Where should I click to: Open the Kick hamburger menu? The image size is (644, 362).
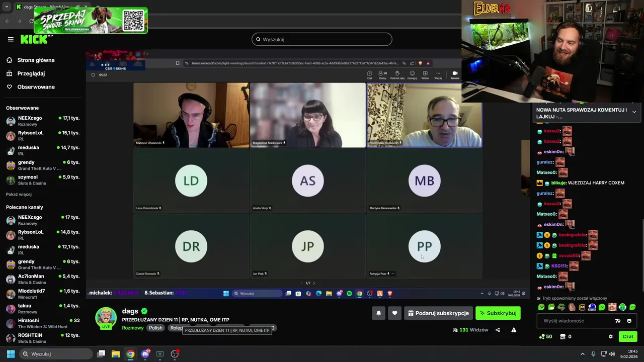point(11,39)
